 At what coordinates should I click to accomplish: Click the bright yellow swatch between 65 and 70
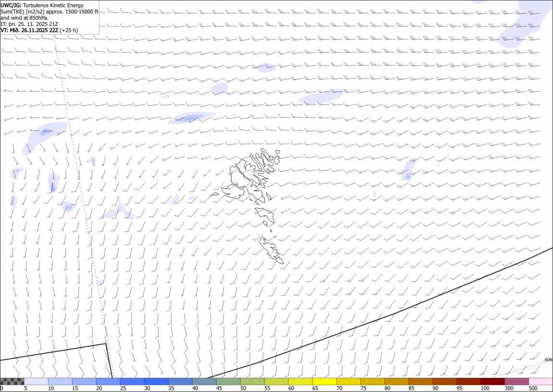(325, 381)
